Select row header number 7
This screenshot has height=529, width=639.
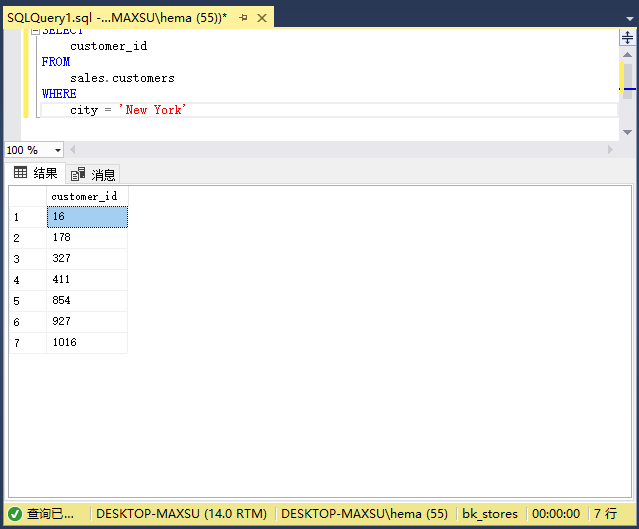(28, 343)
